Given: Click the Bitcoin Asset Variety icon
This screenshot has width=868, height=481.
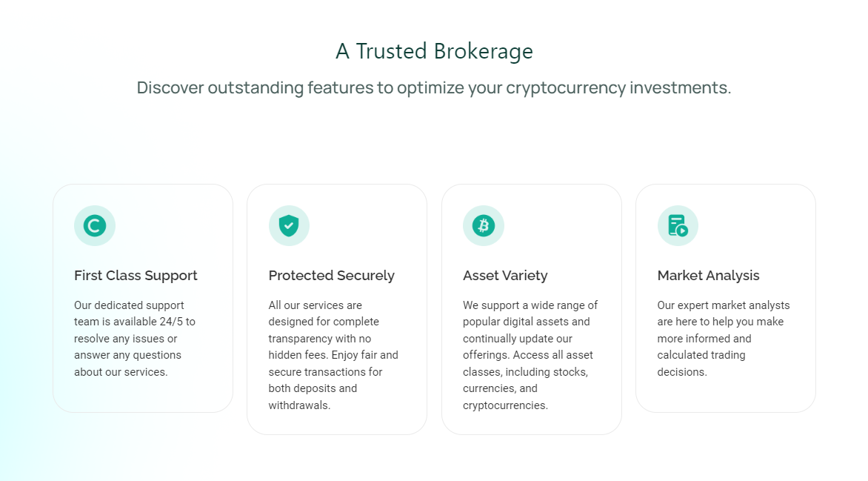Looking at the screenshot, I should [x=484, y=225].
